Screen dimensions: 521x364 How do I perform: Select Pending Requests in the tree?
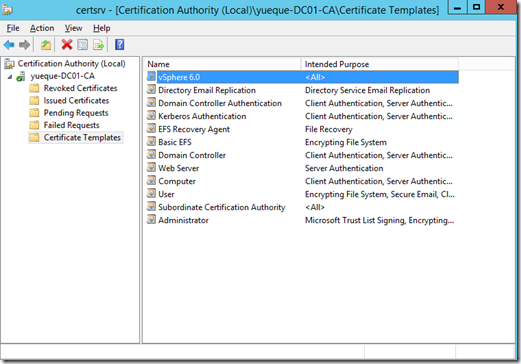76,113
